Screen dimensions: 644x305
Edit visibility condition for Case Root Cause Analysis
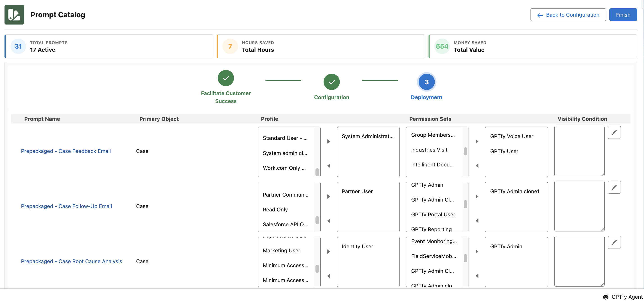tap(614, 242)
